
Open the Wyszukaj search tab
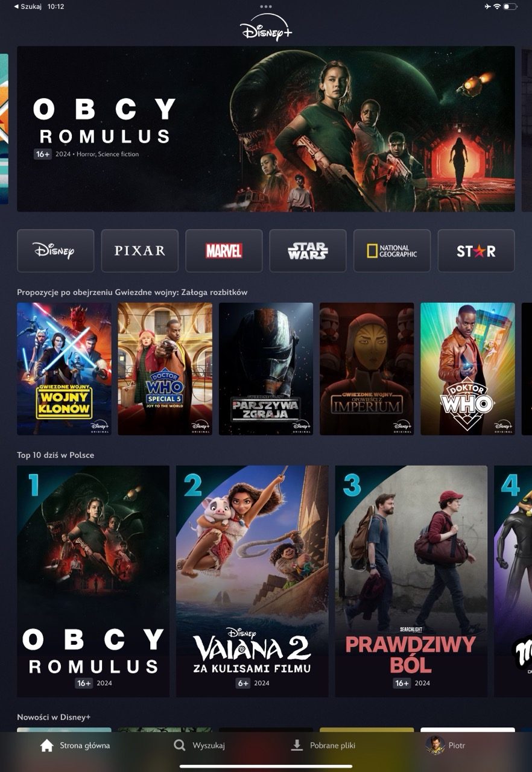coord(199,745)
